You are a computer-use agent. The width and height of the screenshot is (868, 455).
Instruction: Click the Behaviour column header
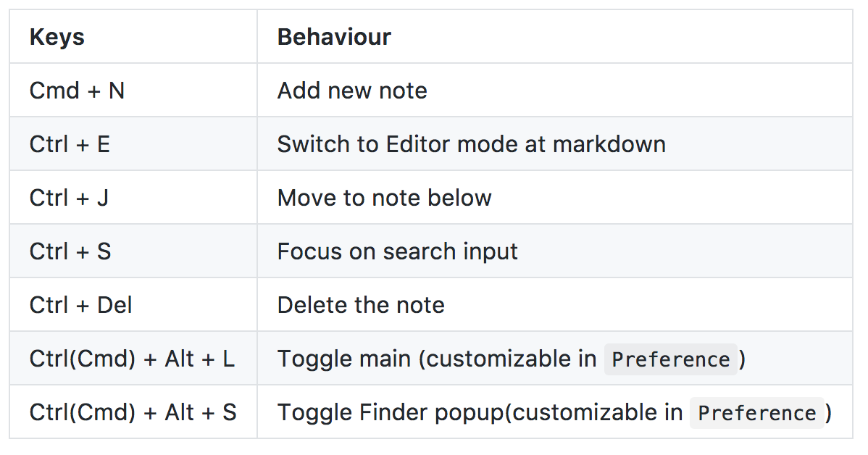334,37
